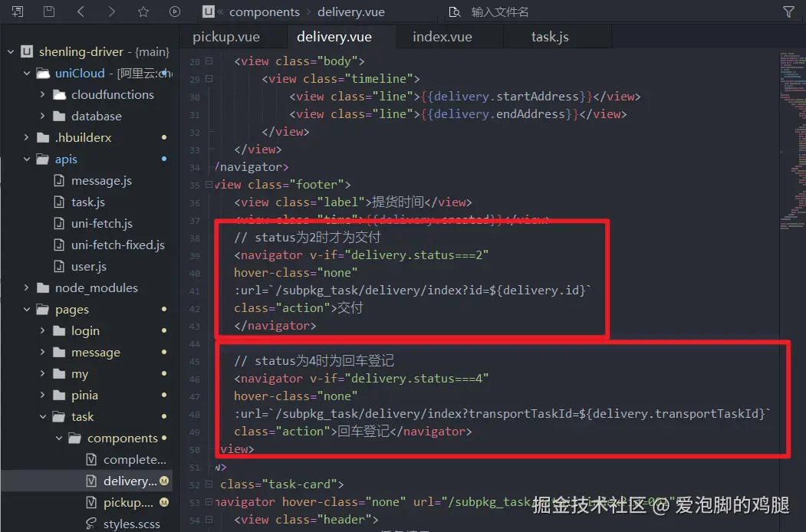Collapse the task folder chevron

(43, 417)
